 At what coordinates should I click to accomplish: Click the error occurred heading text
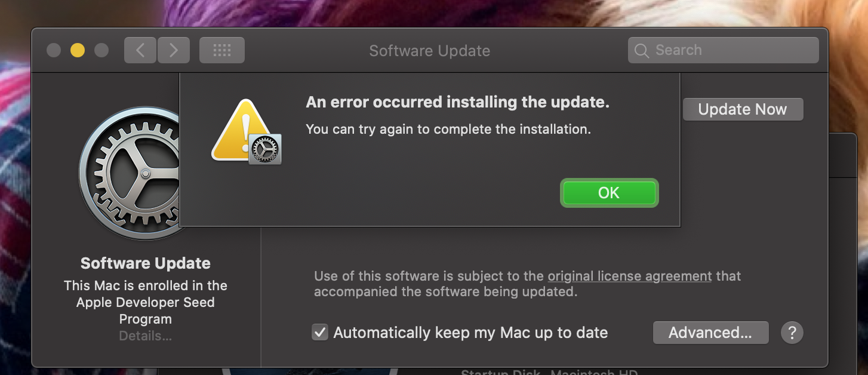click(458, 102)
